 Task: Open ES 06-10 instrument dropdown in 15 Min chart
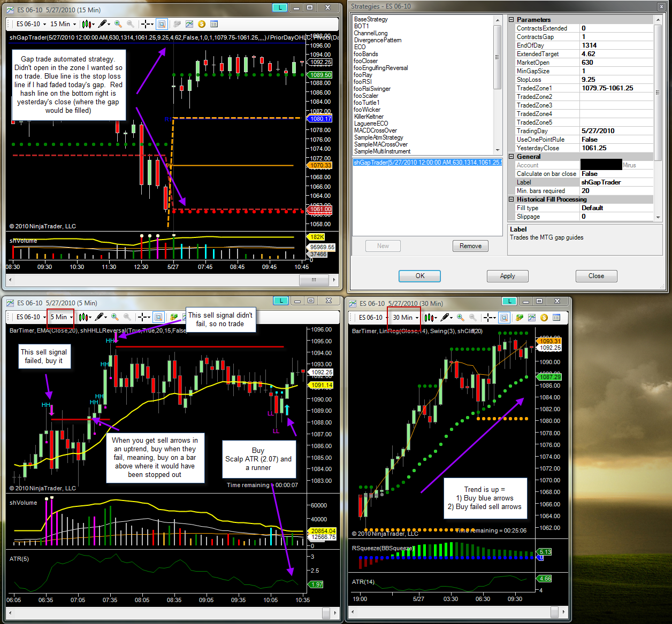(x=31, y=24)
